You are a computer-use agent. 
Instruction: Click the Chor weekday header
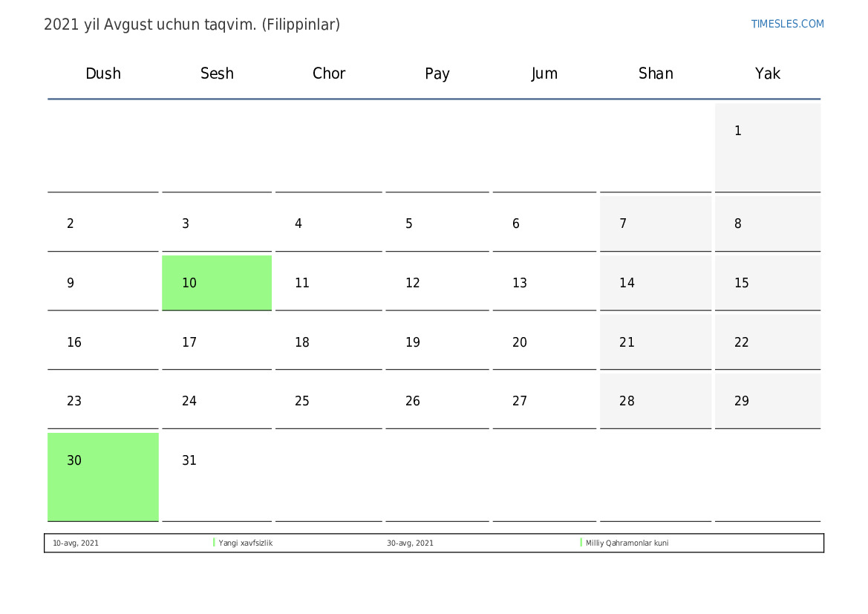pos(329,74)
